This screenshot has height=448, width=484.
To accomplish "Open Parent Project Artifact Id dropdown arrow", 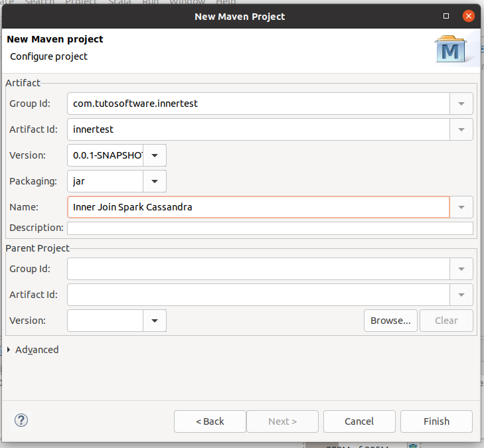I will pyautogui.click(x=461, y=295).
